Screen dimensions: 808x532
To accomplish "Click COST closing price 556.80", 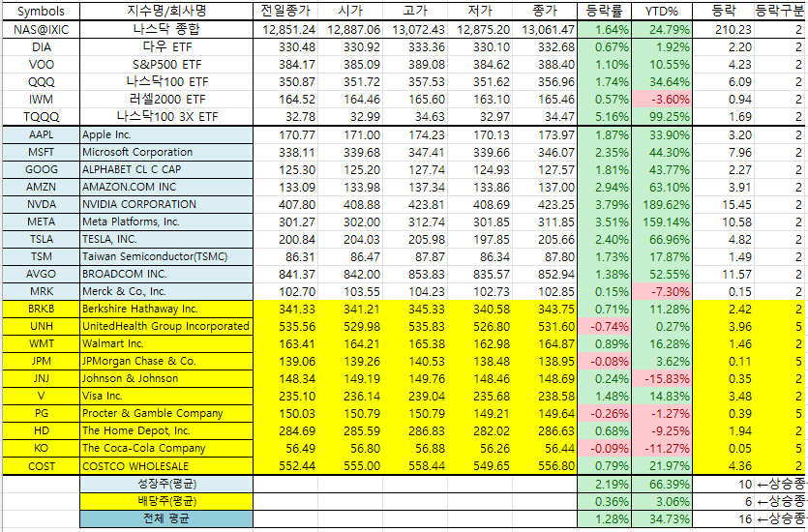I will click(545, 466).
